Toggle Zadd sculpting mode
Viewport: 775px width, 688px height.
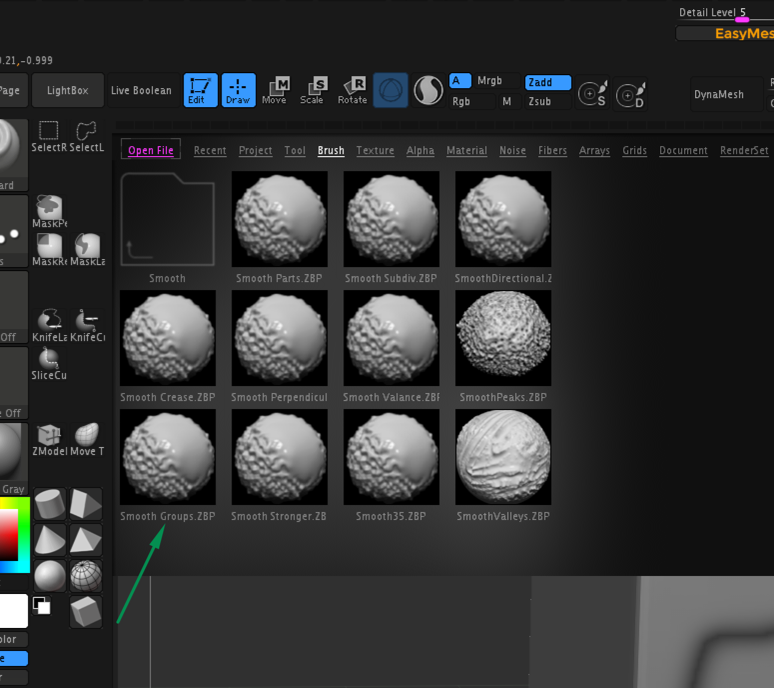tap(547, 82)
